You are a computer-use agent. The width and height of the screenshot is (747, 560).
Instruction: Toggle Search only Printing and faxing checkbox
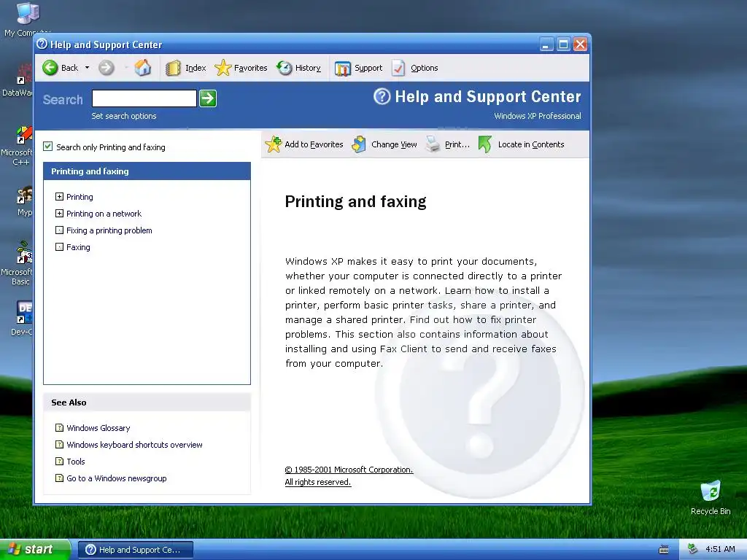(x=47, y=147)
